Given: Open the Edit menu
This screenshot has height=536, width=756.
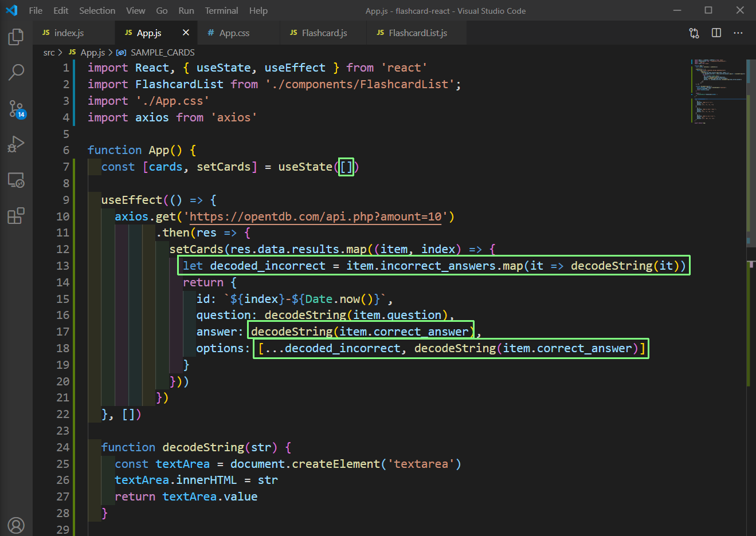Looking at the screenshot, I should (61, 10).
